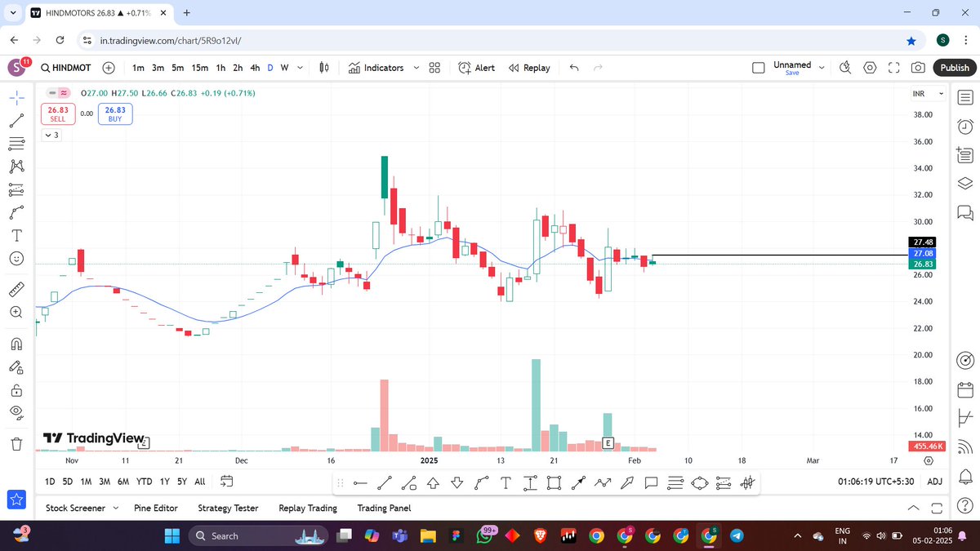Open the help center question icon
This screenshot has height=551, width=980.
(964, 508)
